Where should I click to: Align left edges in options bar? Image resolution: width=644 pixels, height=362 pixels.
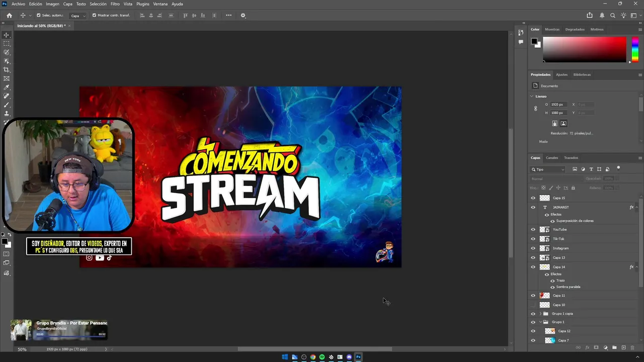[x=142, y=16]
